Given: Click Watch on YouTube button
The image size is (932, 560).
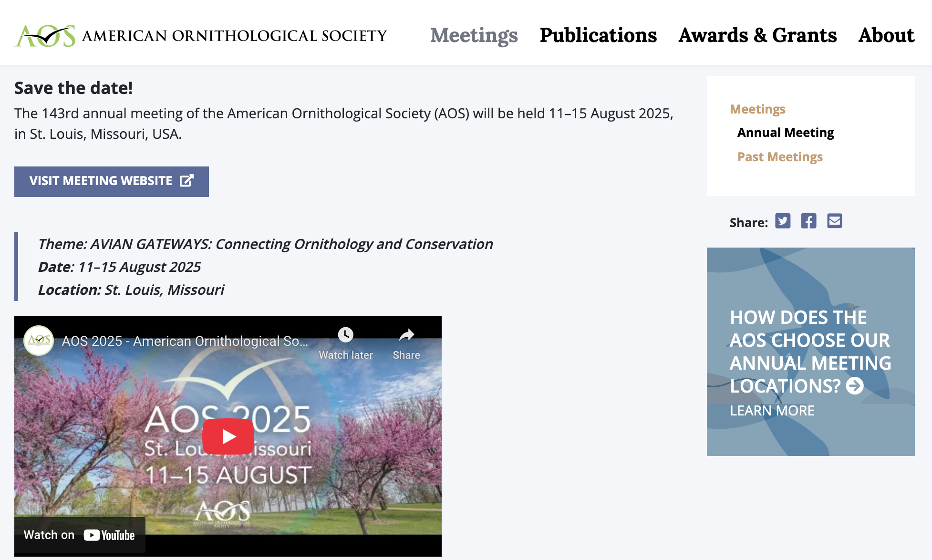Looking at the screenshot, I should click(80, 535).
